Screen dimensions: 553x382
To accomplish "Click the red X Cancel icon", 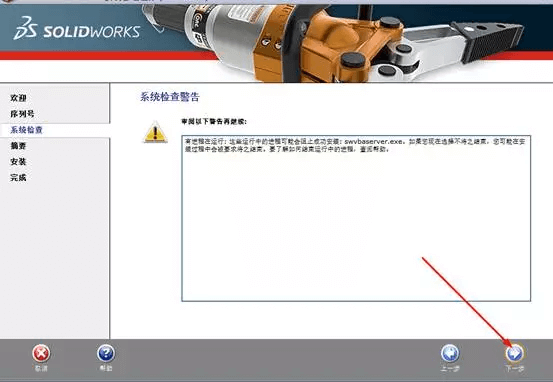I will click(41, 353).
